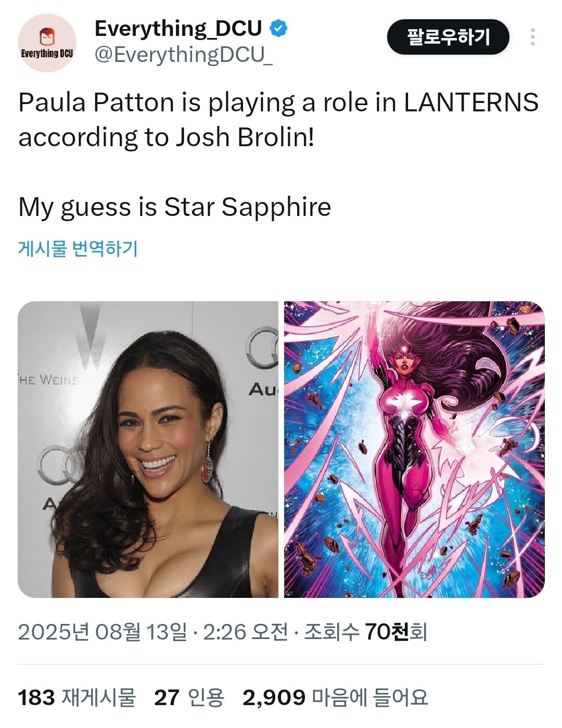The width and height of the screenshot is (562, 728).
Task: Translate the post via 게시물 번역하기
Action: [78, 248]
